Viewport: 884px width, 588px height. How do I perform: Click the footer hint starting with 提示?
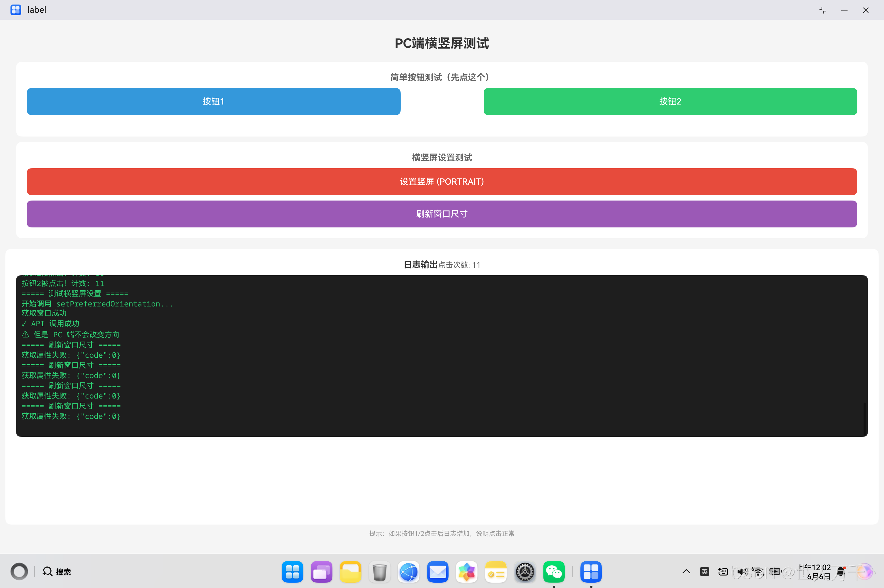(442, 533)
